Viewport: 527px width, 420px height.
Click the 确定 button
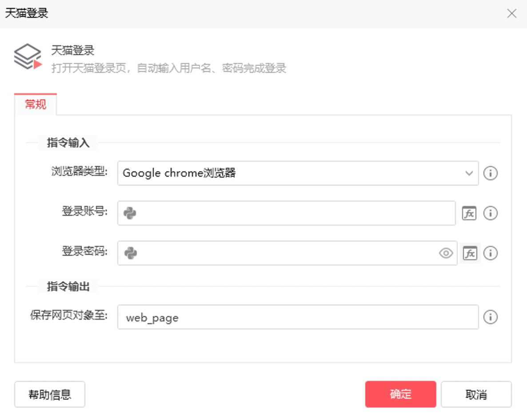pos(401,394)
